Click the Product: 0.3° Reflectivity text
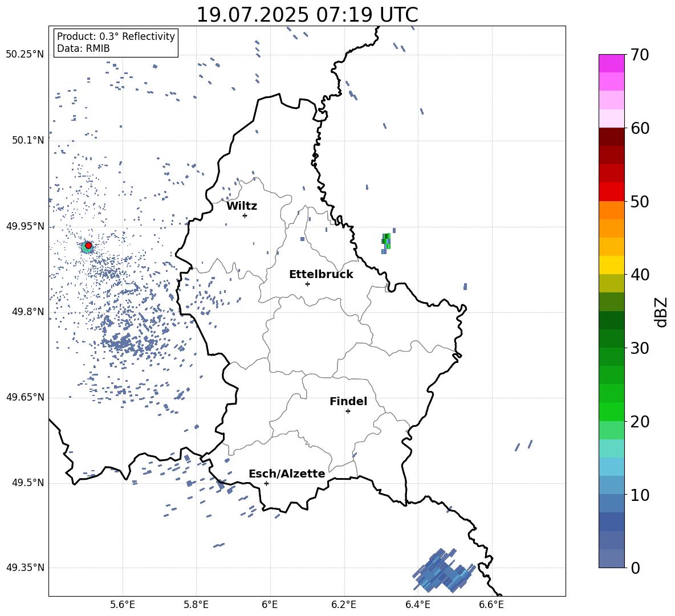Image resolution: width=675 pixels, height=616 pixels. pos(116,36)
